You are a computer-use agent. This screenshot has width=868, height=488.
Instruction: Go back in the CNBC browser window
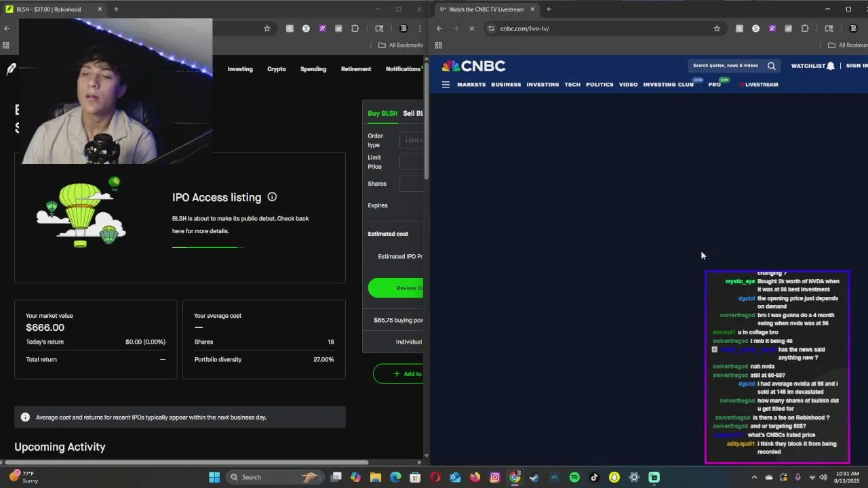pyautogui.click(x=439, y=28)
